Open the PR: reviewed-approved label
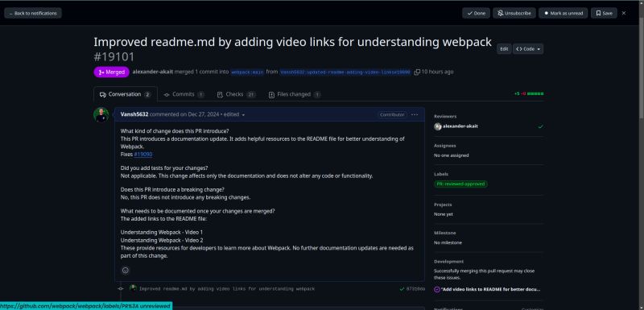 [460, 184]
